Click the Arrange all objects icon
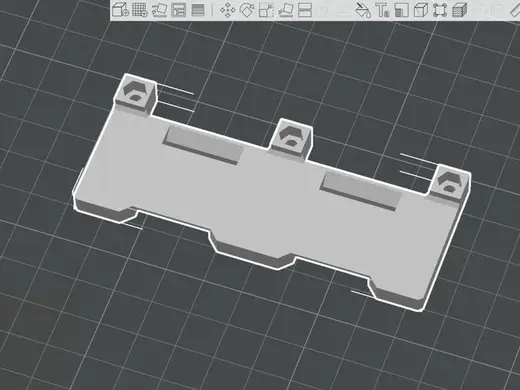 178,10
